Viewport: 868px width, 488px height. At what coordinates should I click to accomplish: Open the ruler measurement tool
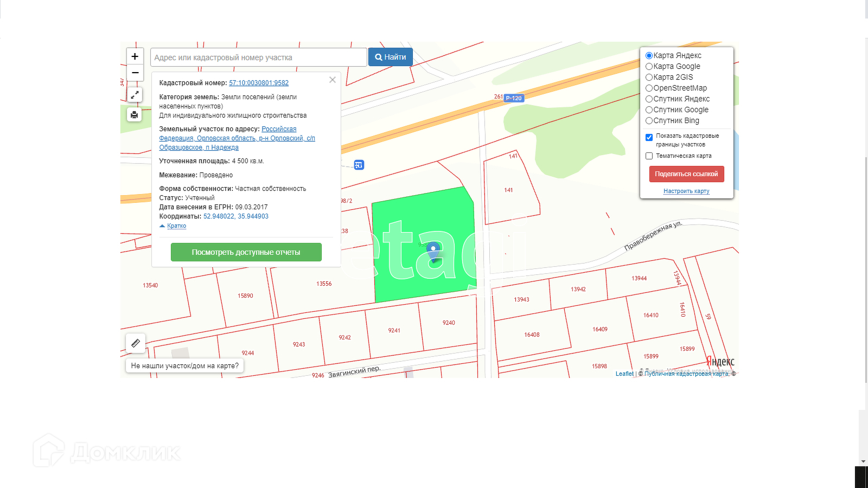(x=136, y=343)
